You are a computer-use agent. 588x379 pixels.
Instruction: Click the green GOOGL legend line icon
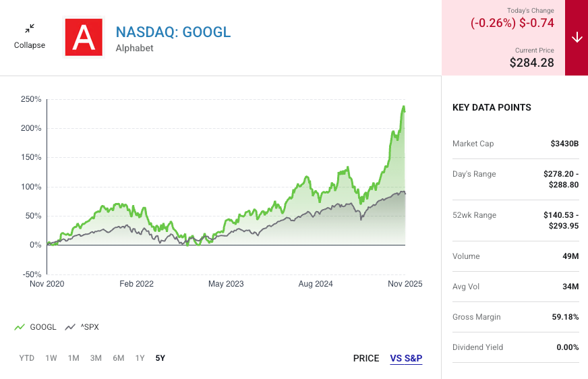[20, 327]
